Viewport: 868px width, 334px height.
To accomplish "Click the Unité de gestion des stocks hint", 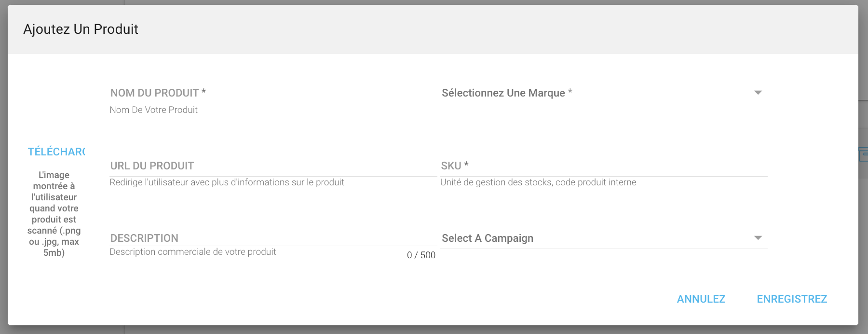I will [538, 182].
